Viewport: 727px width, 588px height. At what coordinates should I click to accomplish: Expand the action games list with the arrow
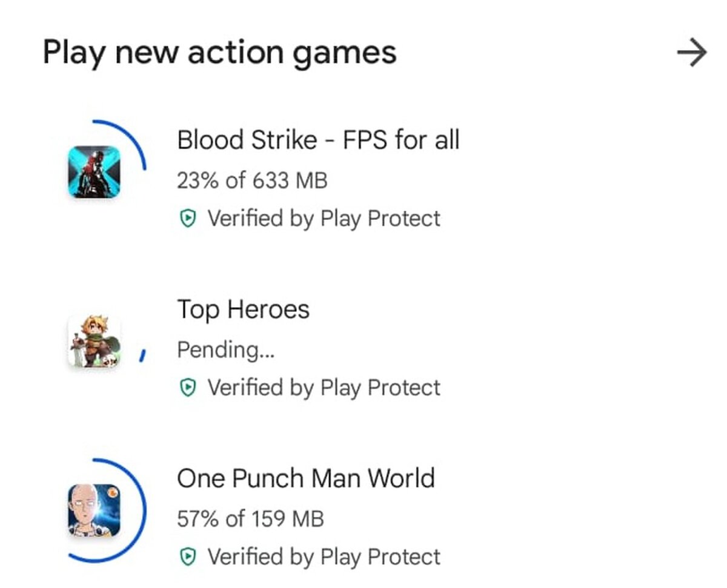click(691, 53)
